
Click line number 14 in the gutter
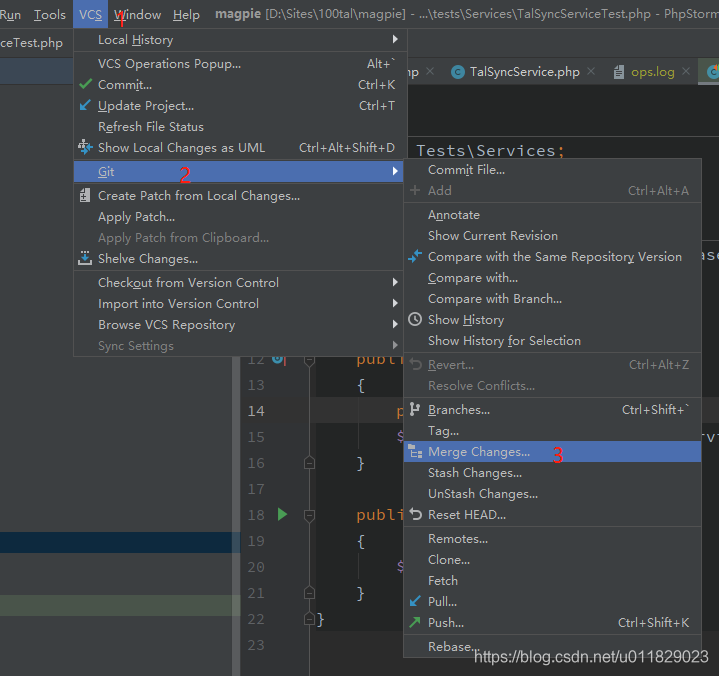[x=256, y=411]
